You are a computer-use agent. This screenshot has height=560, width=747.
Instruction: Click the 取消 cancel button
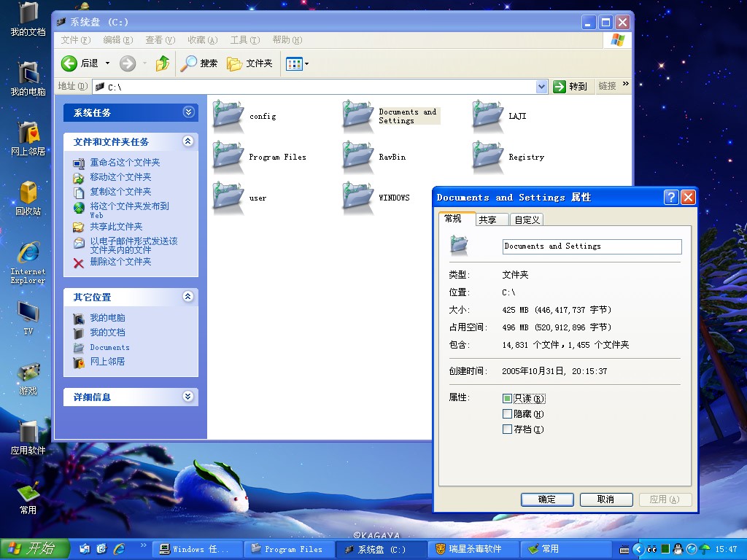point(605,499)
